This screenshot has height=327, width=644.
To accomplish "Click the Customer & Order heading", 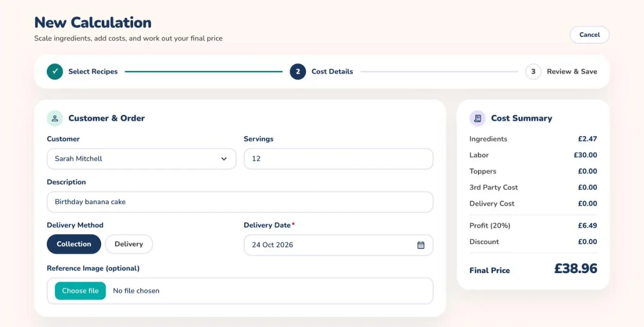I will [x=106, y=118].
